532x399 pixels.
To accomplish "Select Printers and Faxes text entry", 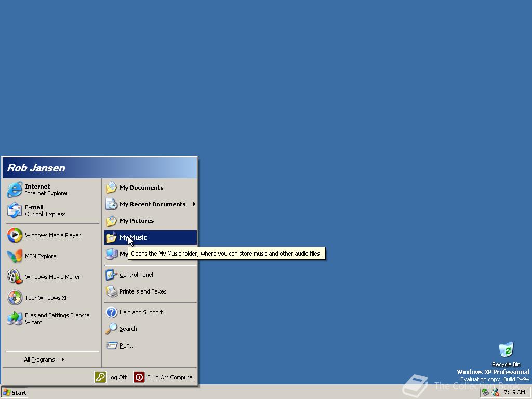I will pyautogui.click(x=143, y=291).
